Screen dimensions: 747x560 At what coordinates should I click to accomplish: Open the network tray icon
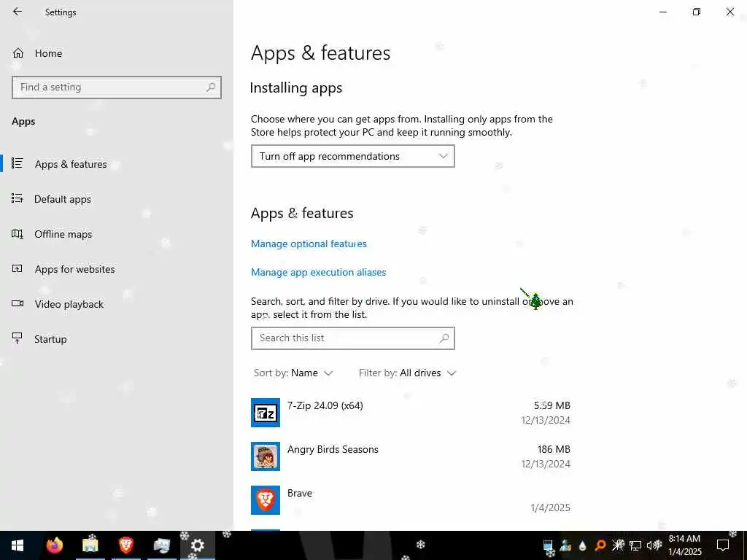tap(635, 545)
